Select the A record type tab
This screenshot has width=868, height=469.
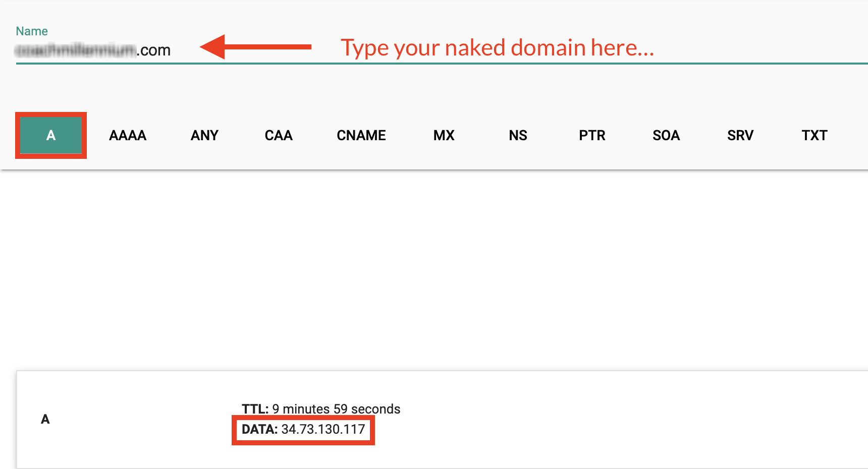click(50, 135)
